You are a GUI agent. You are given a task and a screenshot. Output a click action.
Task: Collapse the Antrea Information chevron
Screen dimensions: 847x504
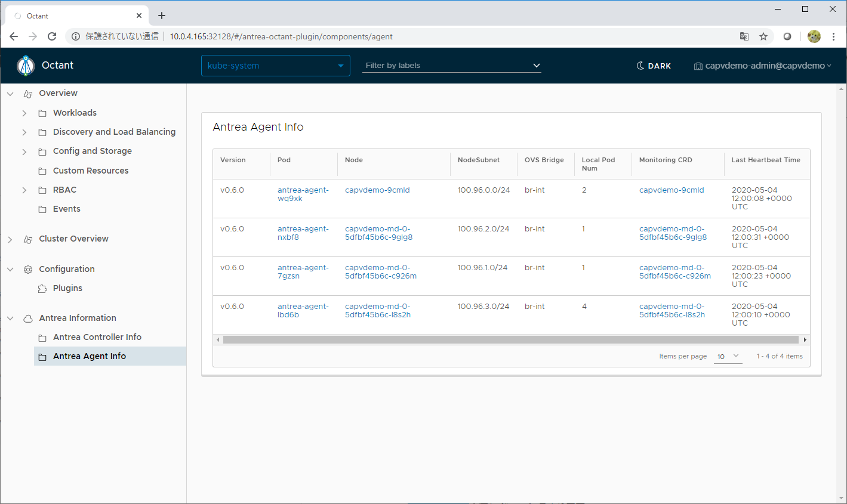(10, 319)
